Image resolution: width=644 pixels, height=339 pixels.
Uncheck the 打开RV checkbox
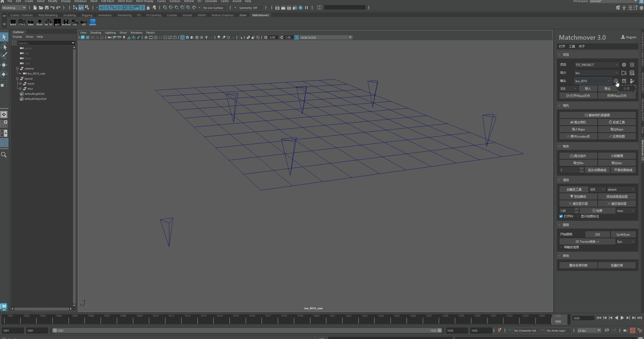561,216
